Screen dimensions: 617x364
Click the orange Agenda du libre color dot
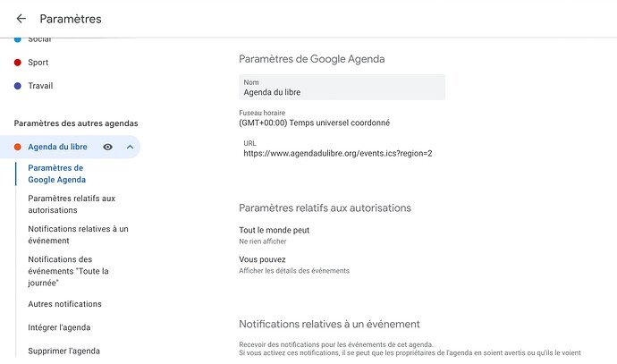(x=18, y=147)
